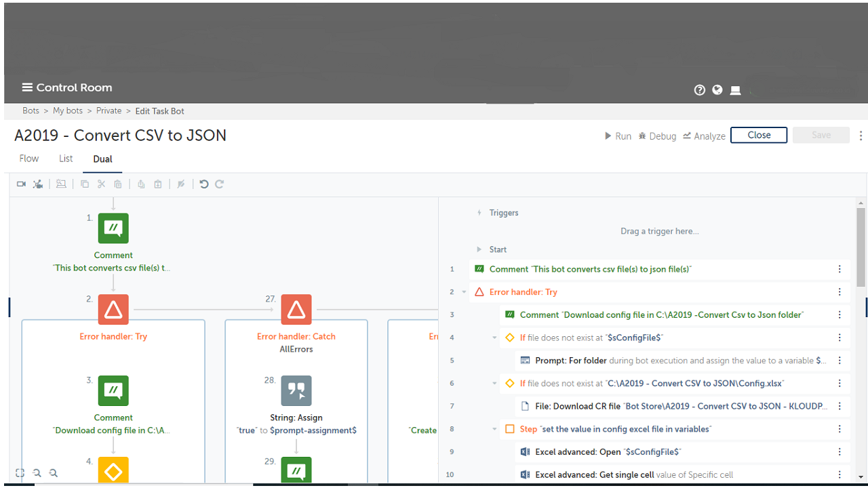Click the fit-to-screen icon in flow view
Viewport: 868px width, 488px height.
coord(20,473)
